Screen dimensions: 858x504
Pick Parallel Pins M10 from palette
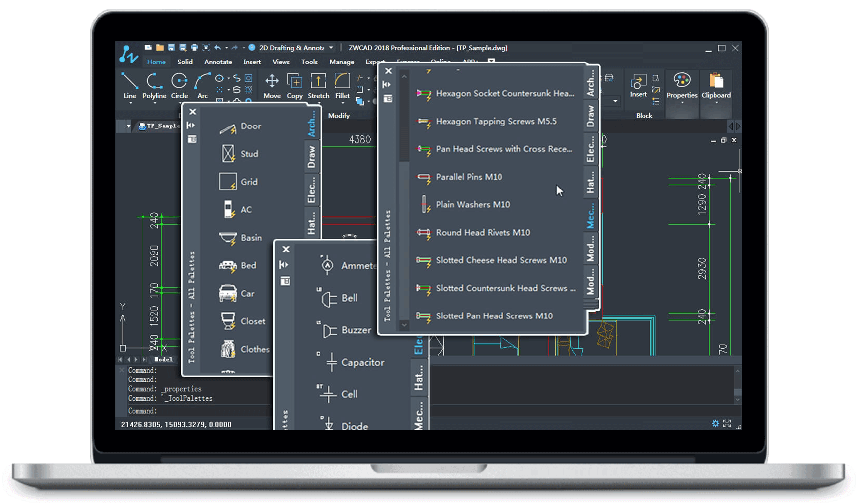[x=468, y=177]
